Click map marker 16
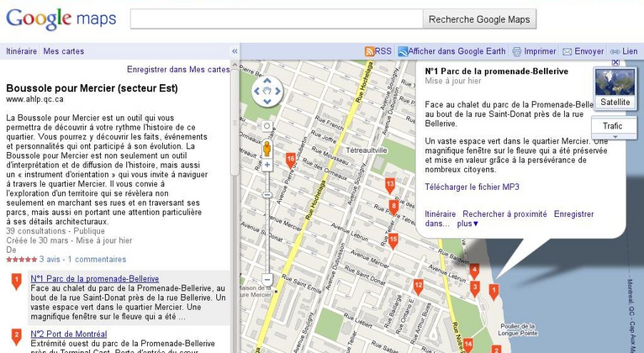The image size is (644, 353). point(291,160)
